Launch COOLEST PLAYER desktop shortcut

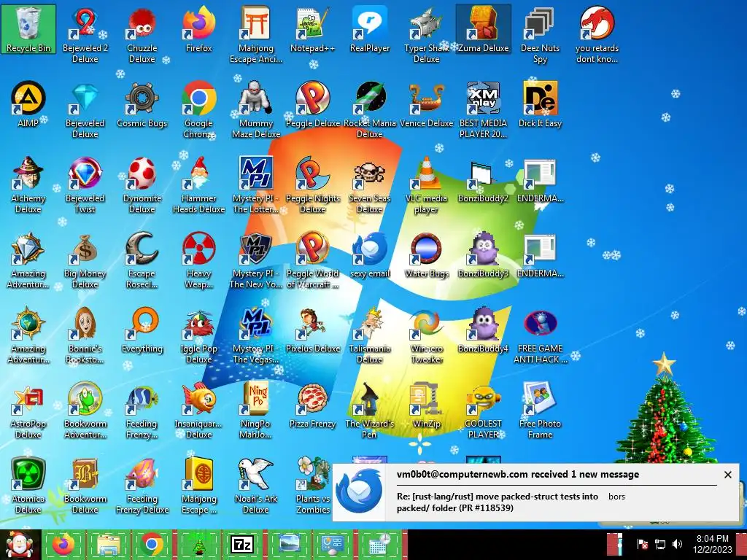[x=483, y=411]
